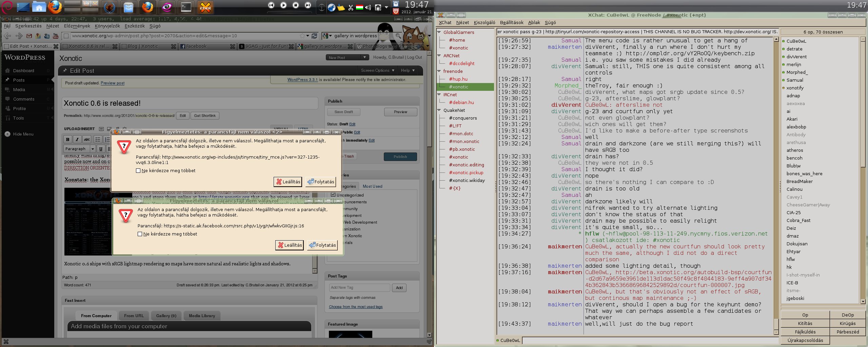Bookmark the page with the star icon
This screenshot has height=347, width=868.
coord(302,36)
